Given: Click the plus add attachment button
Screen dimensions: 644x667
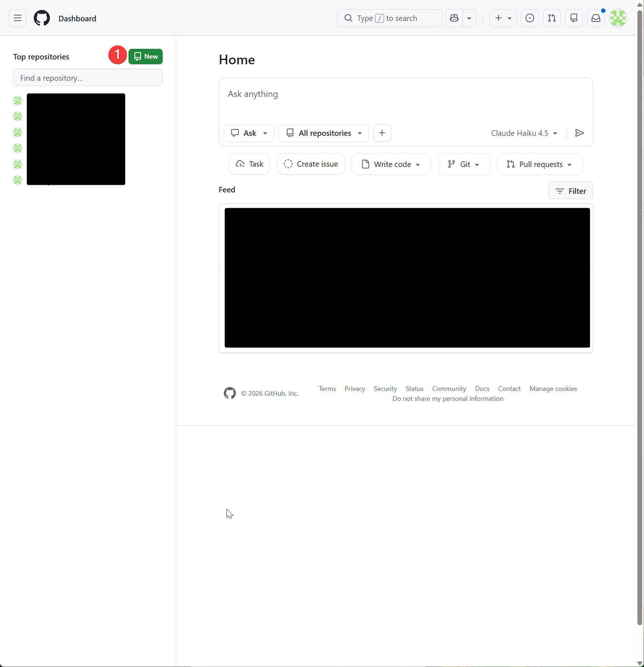Looking at the screenshot, I should (x=382, y=133).
